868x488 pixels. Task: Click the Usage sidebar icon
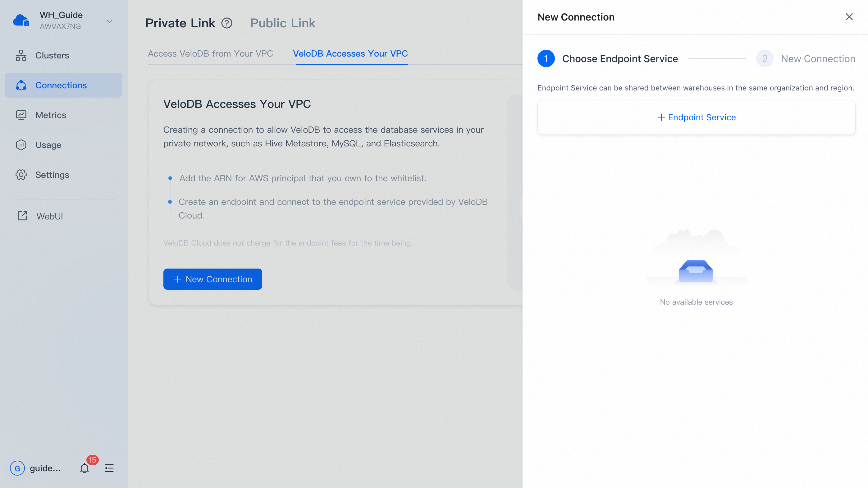coord(21,145)
